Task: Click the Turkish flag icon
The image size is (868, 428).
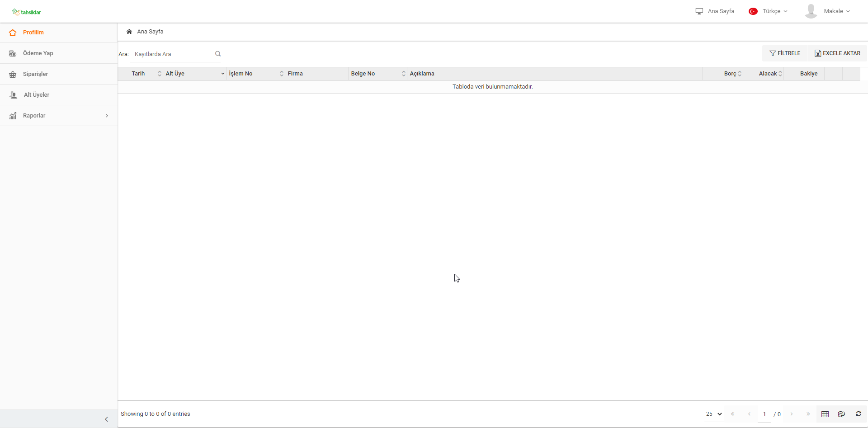Action: click(x=753, y=11)
